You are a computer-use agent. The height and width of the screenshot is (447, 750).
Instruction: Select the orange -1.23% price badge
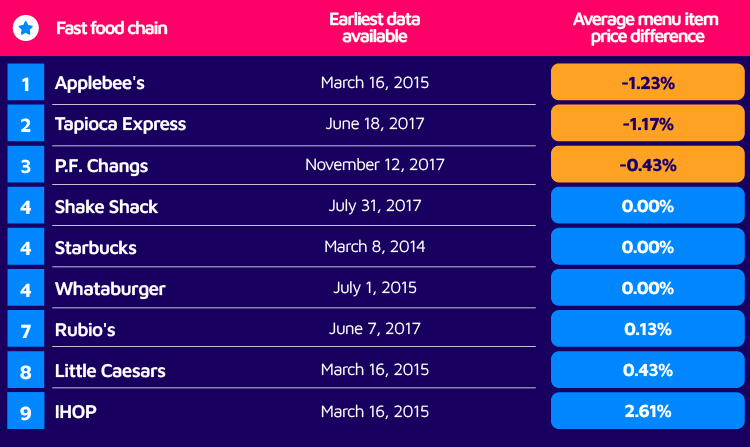point(648,82)
